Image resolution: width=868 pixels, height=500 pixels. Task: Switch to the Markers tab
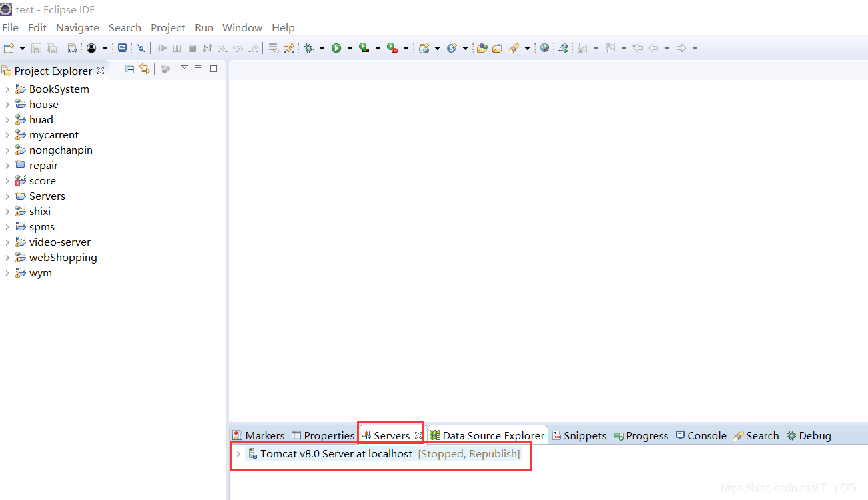[x=258, y=435]
